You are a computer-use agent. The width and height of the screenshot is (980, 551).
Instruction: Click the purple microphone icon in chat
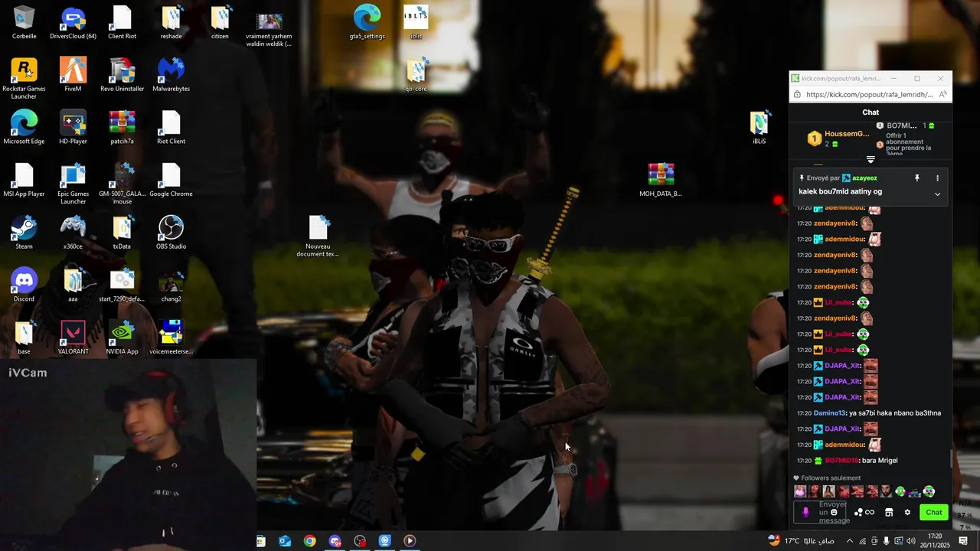coord(805,513)
